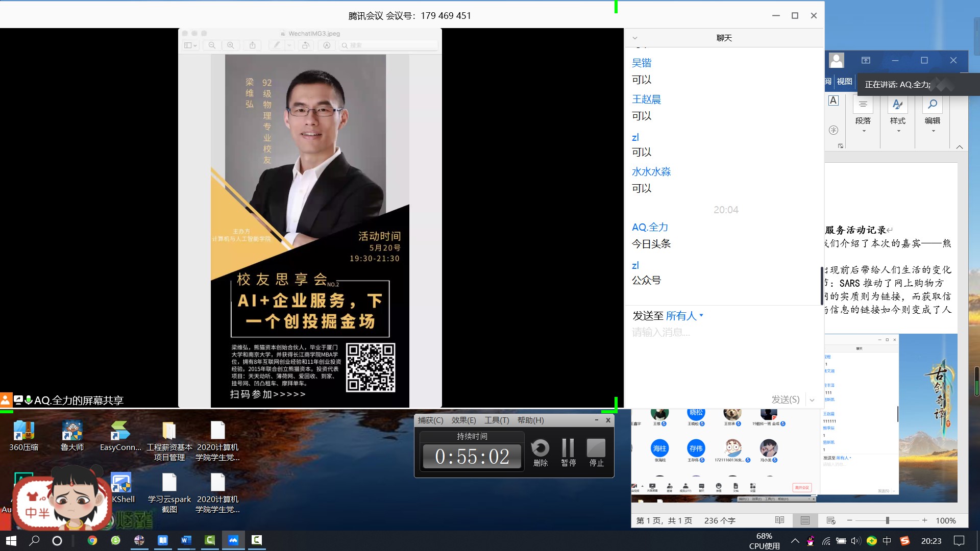The image size is (980, 551).
Task: Collapse the Word ribbon
Action: tap(960, 147)
